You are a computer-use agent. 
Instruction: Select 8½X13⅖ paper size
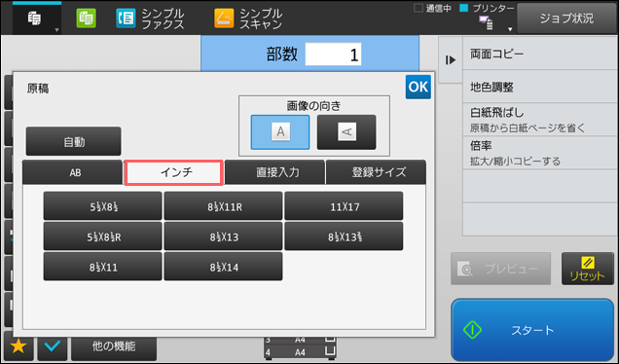coord(344,237)
